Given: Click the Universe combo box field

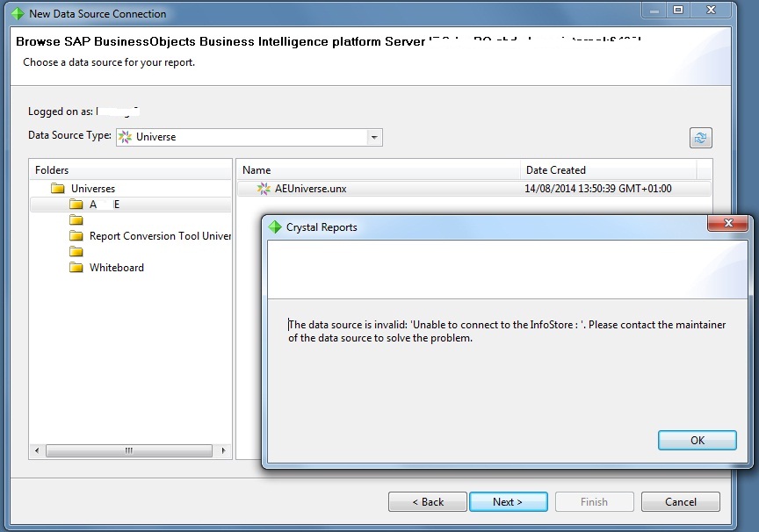Looking at the screenshot, I should tap(249, 137).
